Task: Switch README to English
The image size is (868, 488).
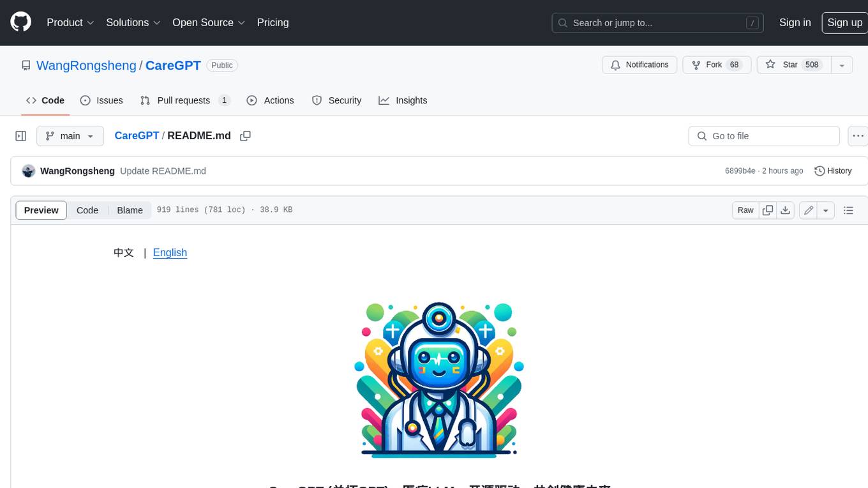Action: pyautogui.click(x=170, y=253)
